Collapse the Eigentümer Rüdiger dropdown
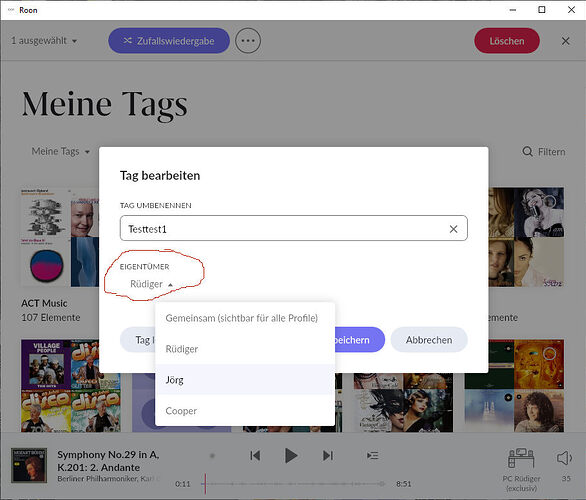Viewport: 586px width, 500px height. 151,284
